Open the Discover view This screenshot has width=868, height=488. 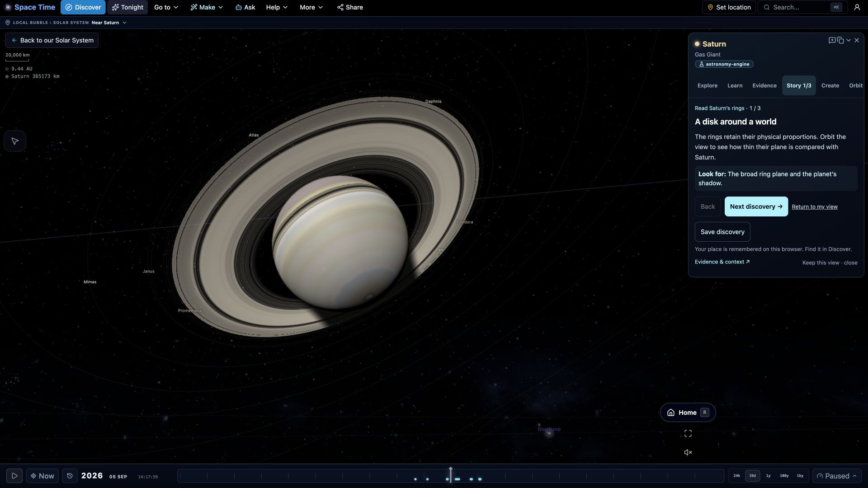click(83, 7)
